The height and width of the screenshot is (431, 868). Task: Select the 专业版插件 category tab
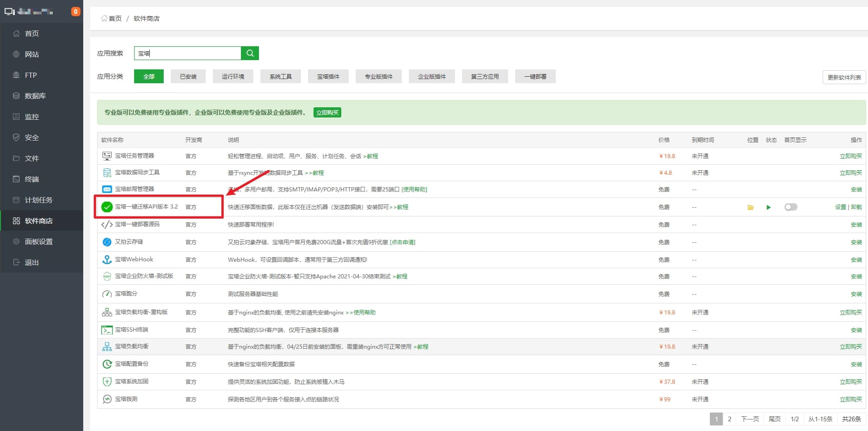tap(379, 76)
